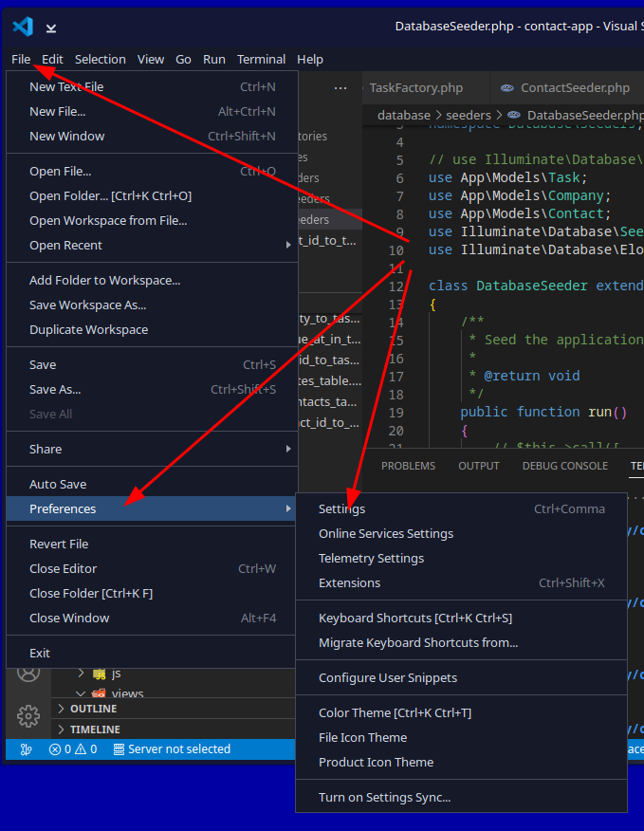Open the View menu
Image resolution: width=644 pixels, height=831 pixels.
click(151, 60)
